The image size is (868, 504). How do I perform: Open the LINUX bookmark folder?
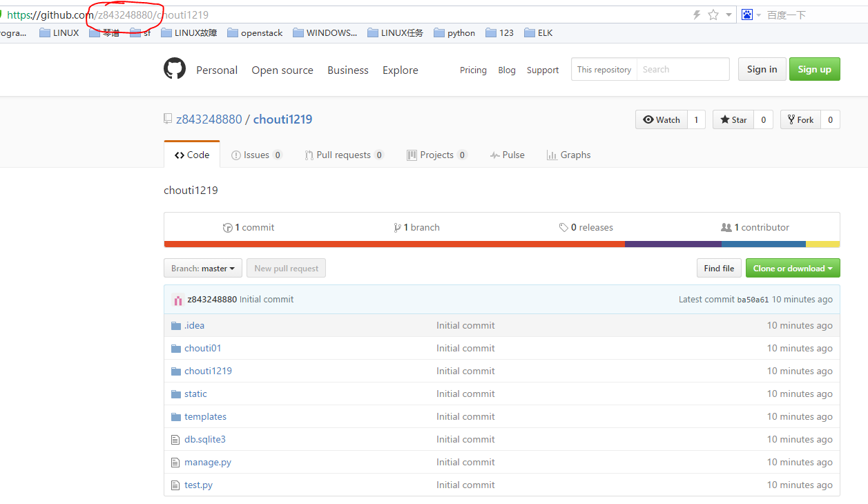tap(59, 32)
